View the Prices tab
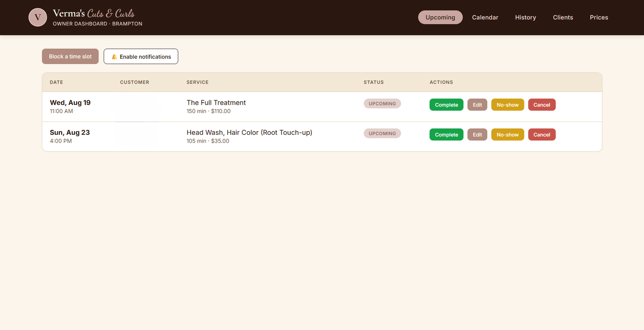The height and width of the screenshot is (330, 644). click(x=599, y=17)
